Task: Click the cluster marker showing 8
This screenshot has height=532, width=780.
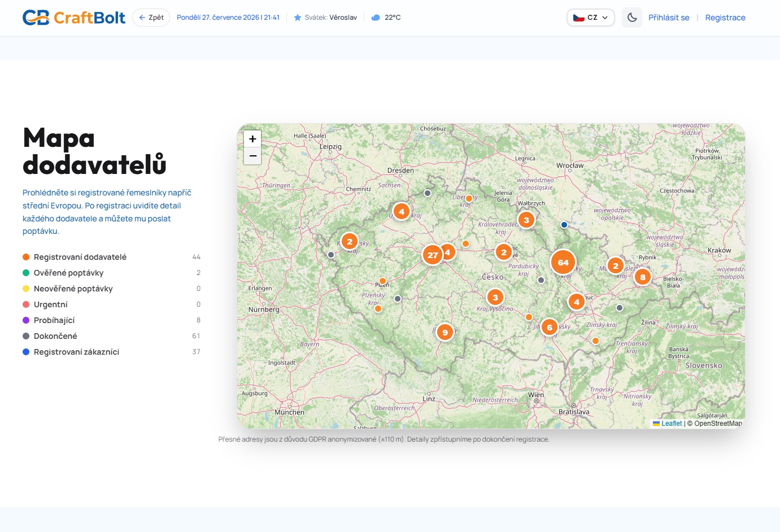Action: (643, 277)
